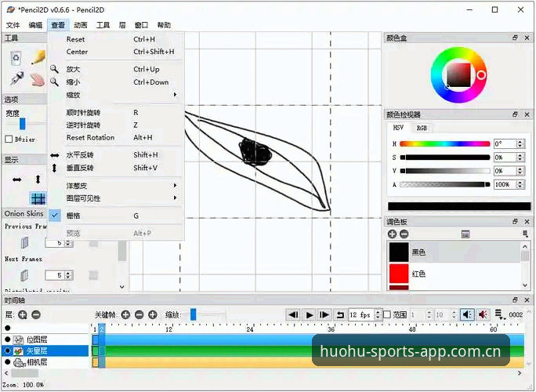Add a new layer with plus icon
536x392 pixels.
pos(23,314)
